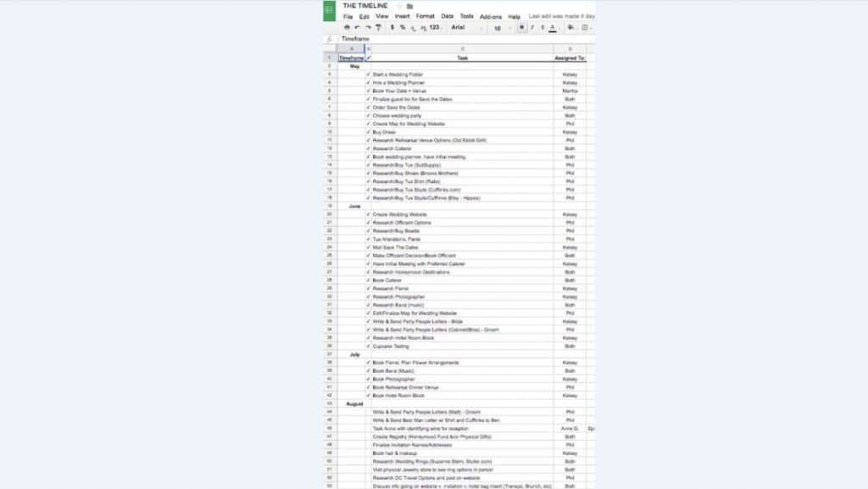Toggle checkmark for Start a Wedding Folder
Viewport: 868px width, 489px height.
369,75
